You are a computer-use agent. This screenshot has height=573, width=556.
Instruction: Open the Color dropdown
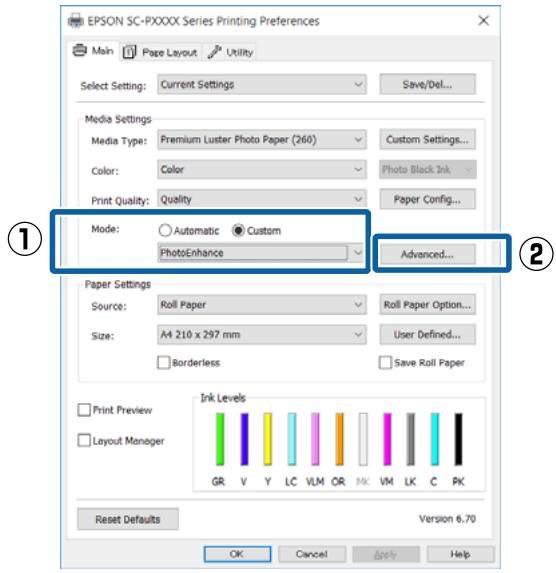pos(262,170)
